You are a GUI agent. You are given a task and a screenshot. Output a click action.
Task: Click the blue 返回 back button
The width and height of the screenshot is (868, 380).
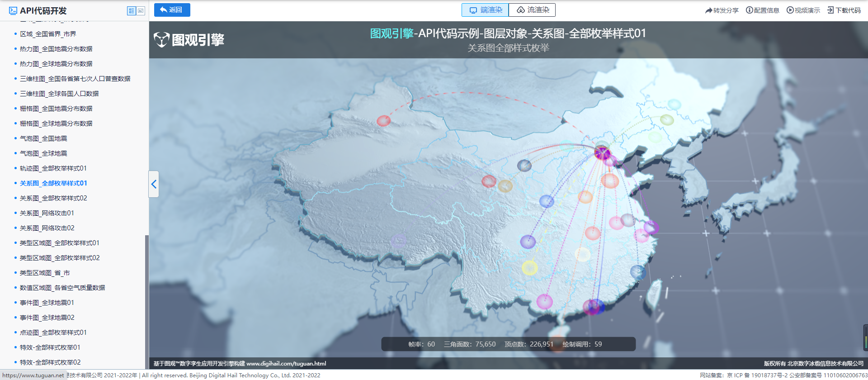coord(172,10)
